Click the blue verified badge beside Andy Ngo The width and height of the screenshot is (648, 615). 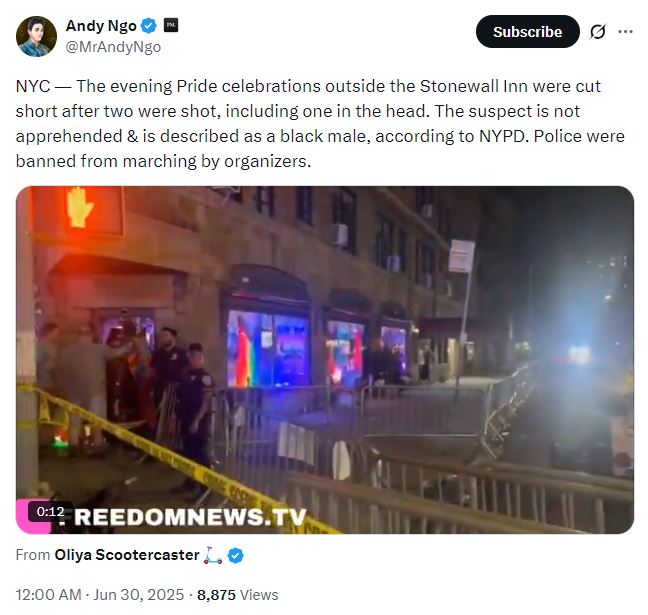pyautogui.click(x=149, y=26)
